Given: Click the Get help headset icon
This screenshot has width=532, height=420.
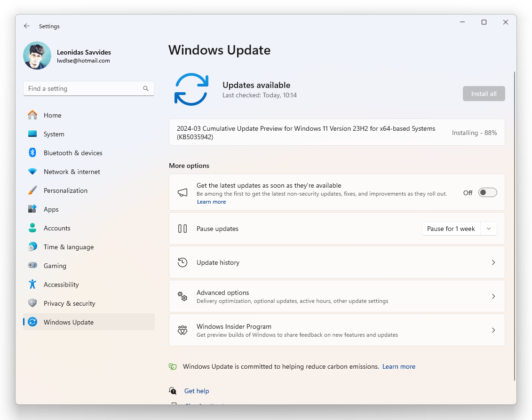Looking at the screenshot, I should 173,391.
